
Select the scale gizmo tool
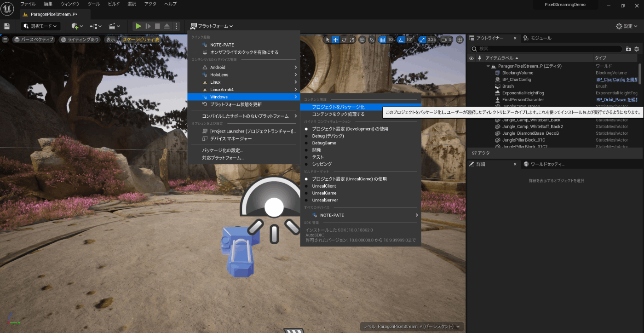(x=351, y=40)
